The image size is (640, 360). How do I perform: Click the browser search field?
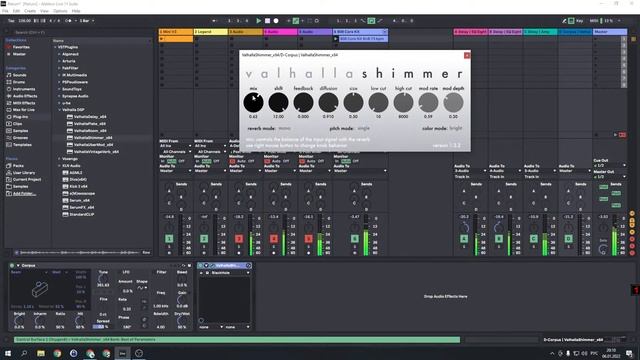point(82,32)
